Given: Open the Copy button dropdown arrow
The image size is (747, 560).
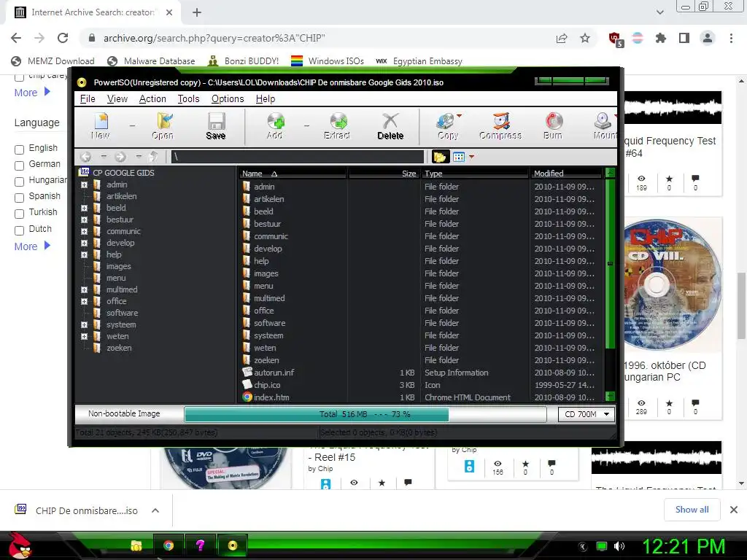Looking at the screenshot, I should (x=460, y=116).
